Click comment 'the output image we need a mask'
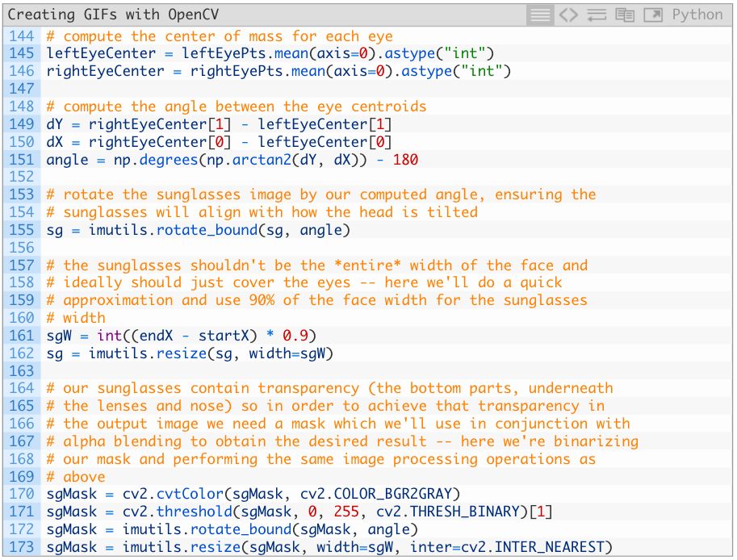This screenshot has height=560, width=737. [x=338, y=424]
